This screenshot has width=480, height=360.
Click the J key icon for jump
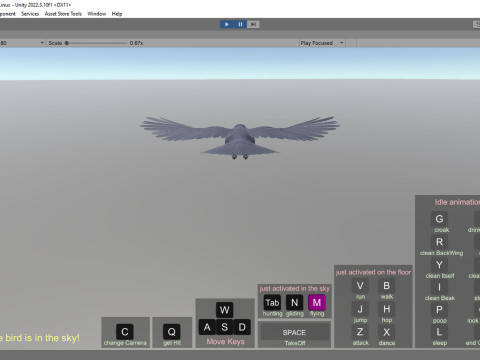tap(360, 309)
